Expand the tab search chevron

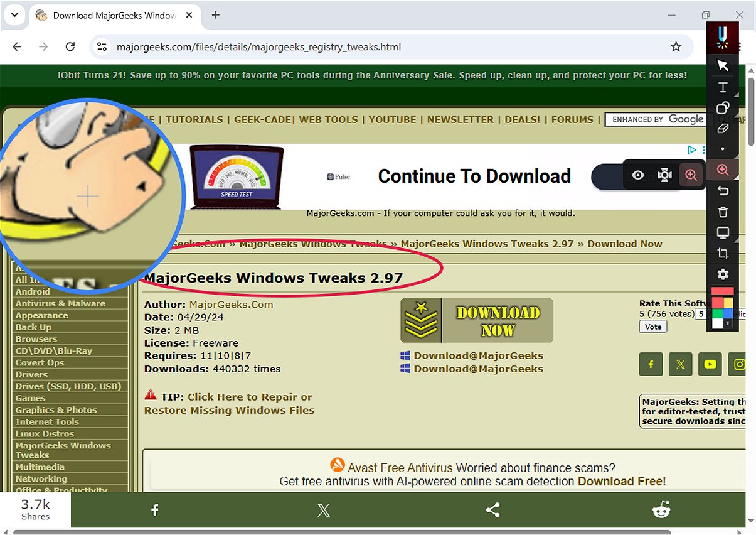tap(14, 14)
